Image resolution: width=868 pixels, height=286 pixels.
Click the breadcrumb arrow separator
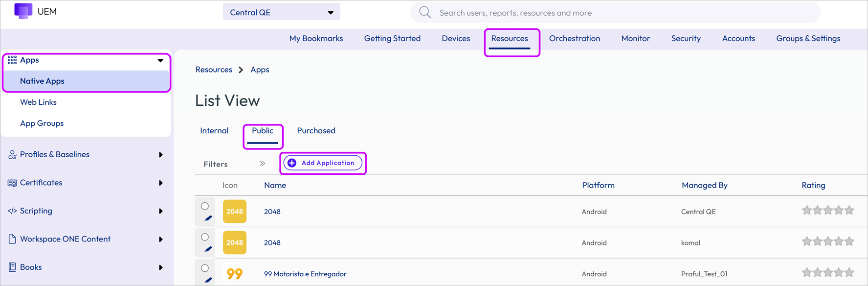point(241,70)
